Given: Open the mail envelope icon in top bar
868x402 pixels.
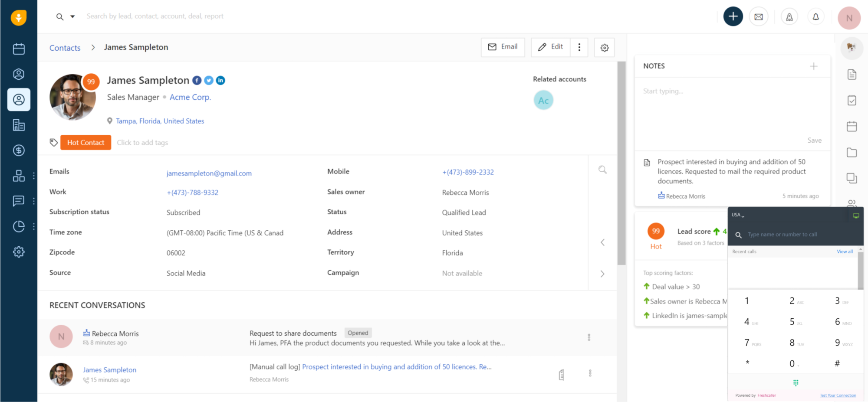Looking at the screenshot, I should pos(759,17).
